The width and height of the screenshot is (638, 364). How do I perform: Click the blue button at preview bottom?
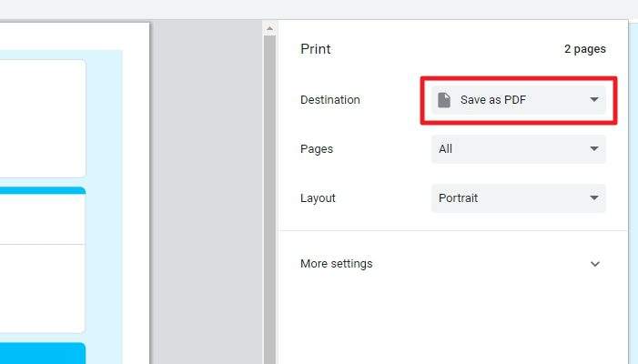(x=43, y=353)
